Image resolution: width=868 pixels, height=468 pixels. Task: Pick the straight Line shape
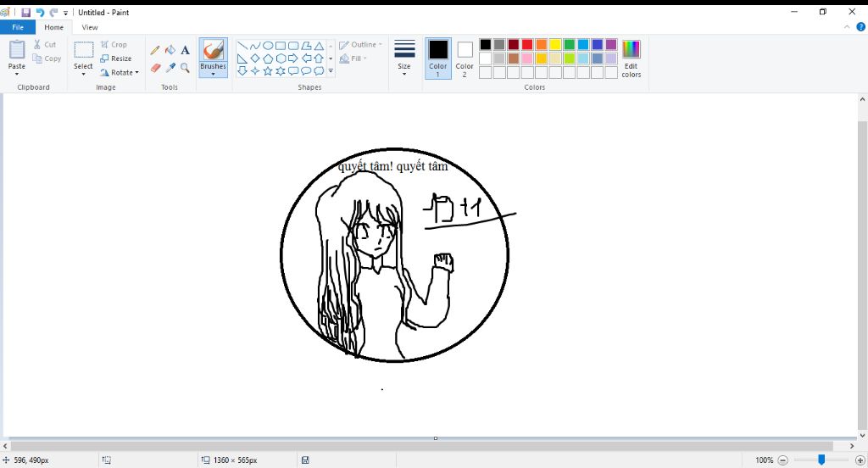coord(242,46)
